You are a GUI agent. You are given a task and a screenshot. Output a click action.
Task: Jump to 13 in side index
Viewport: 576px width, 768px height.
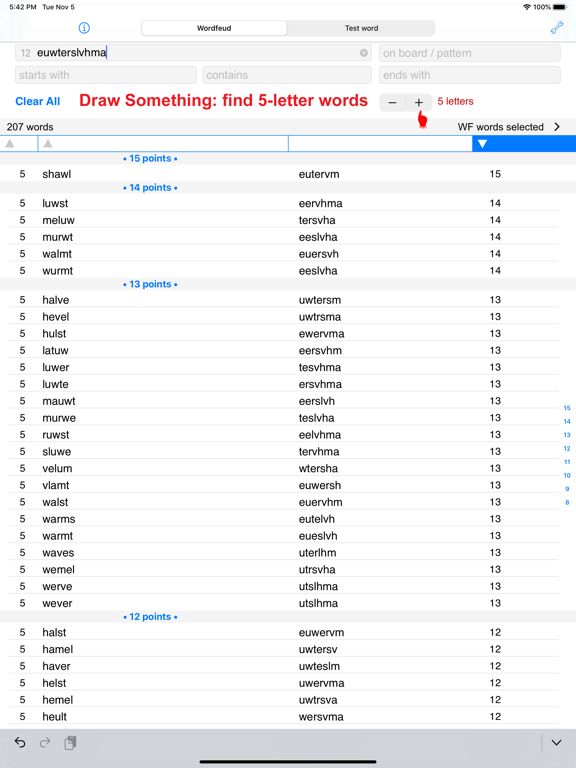(567, 435)
